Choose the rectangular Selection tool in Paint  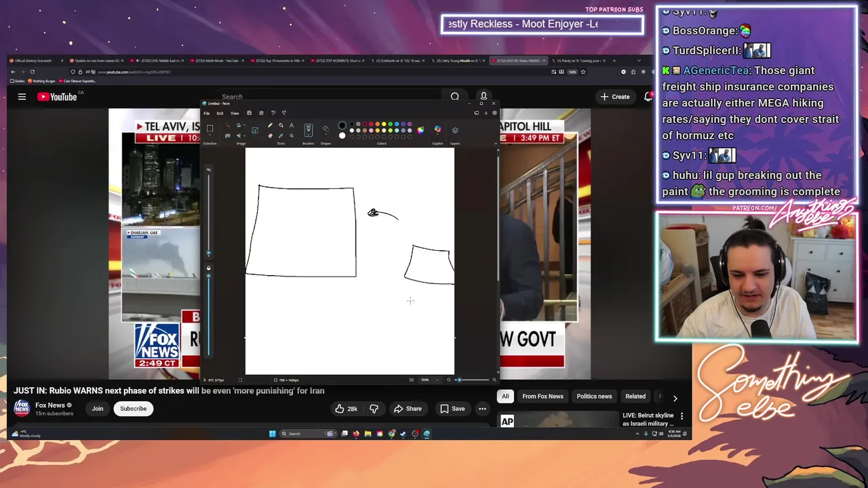[x=210, y=128]
